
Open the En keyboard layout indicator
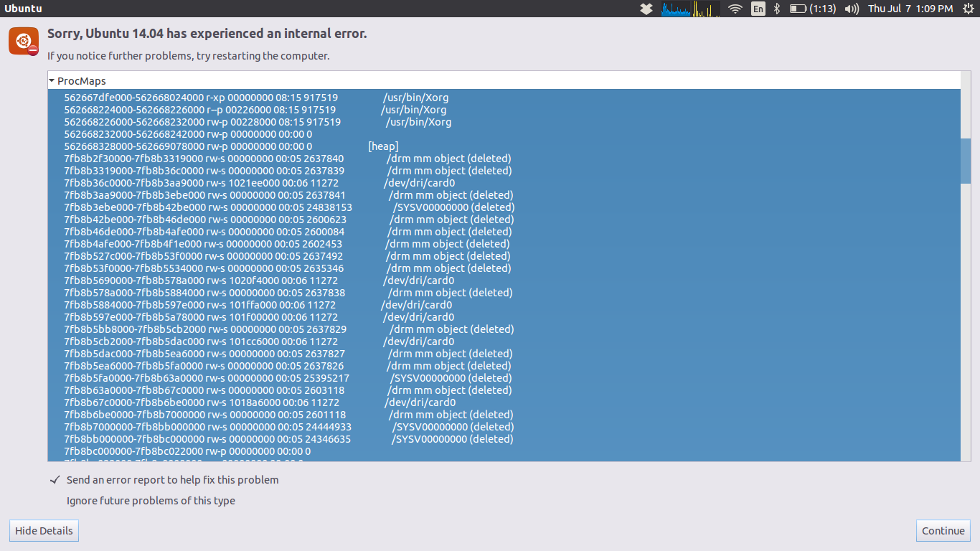tap(758, 9)
